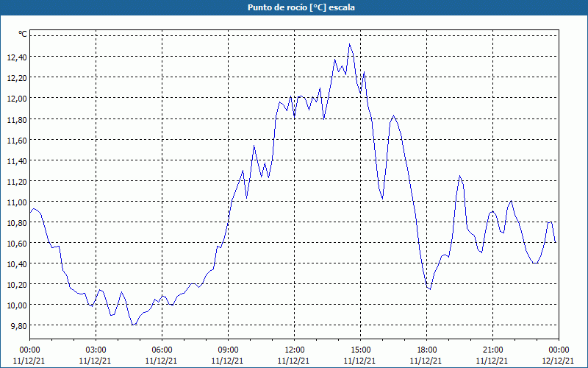Click the 15:00 time axis label
588x368 pixels.
(x=360, y=350)
